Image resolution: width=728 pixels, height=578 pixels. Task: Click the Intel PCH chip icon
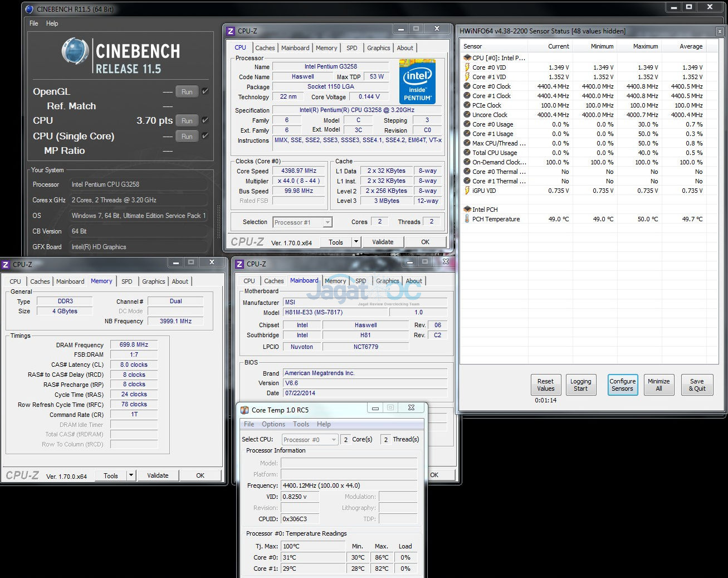[x=467, y=210]
